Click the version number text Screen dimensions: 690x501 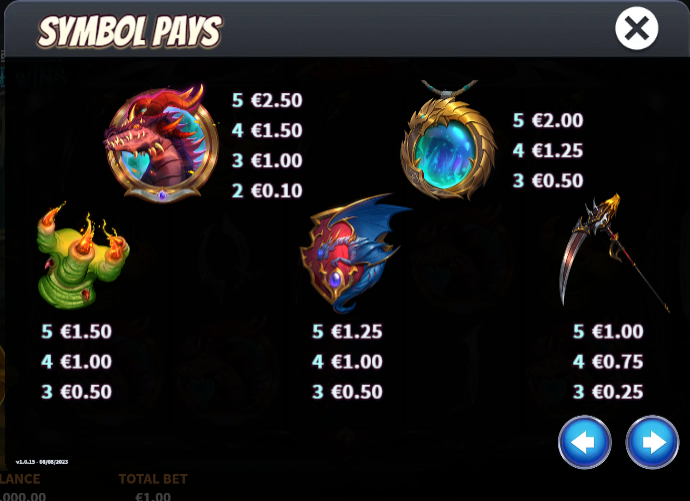click(x=42, y=462)
